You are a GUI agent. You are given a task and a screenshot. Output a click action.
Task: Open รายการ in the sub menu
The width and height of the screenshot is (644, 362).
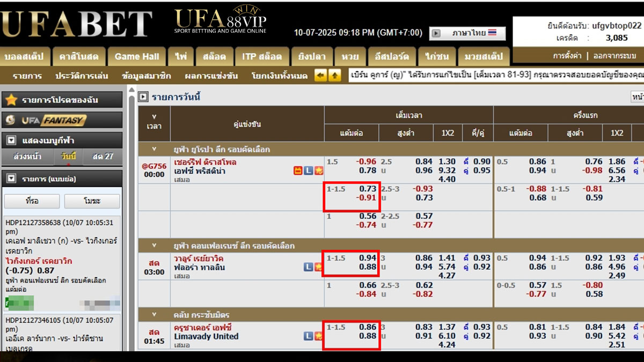coord(27,76)
